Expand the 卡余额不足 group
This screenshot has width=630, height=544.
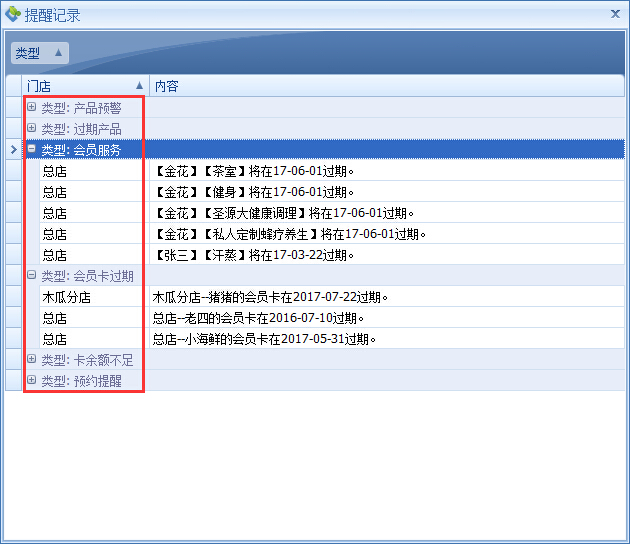tap(32, 360)
